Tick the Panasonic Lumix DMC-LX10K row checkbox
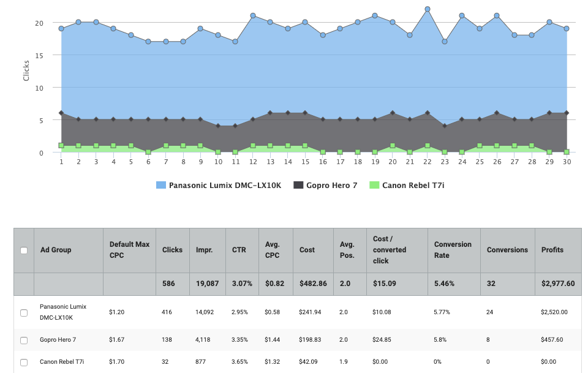588x373 pixels. [24, 312]
